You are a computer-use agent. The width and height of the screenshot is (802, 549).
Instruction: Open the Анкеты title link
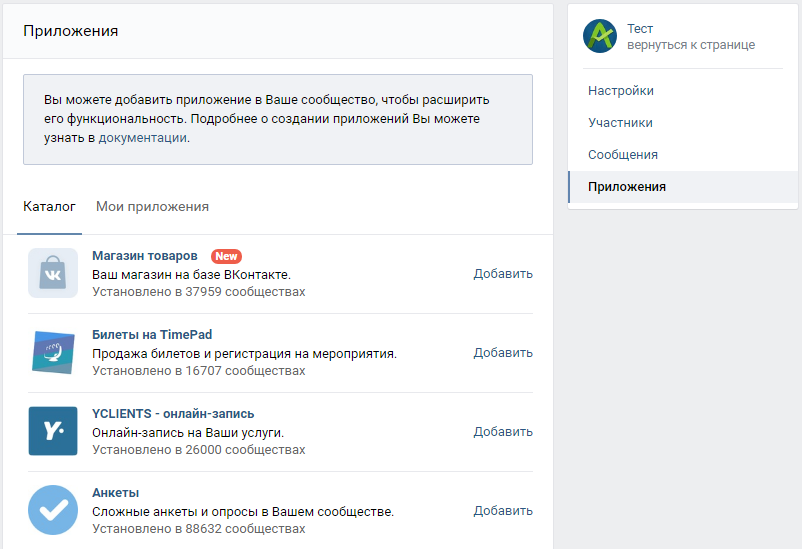point(116,493)
